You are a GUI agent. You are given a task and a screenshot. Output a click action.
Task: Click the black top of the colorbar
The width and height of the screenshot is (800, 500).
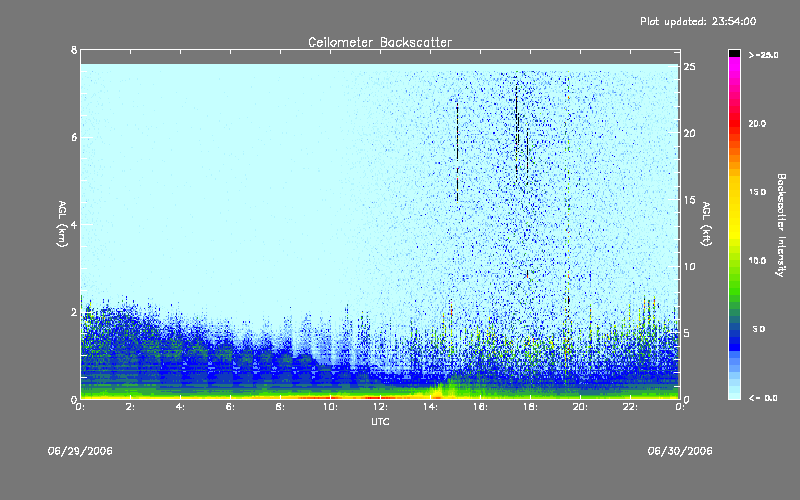(734, 53)
